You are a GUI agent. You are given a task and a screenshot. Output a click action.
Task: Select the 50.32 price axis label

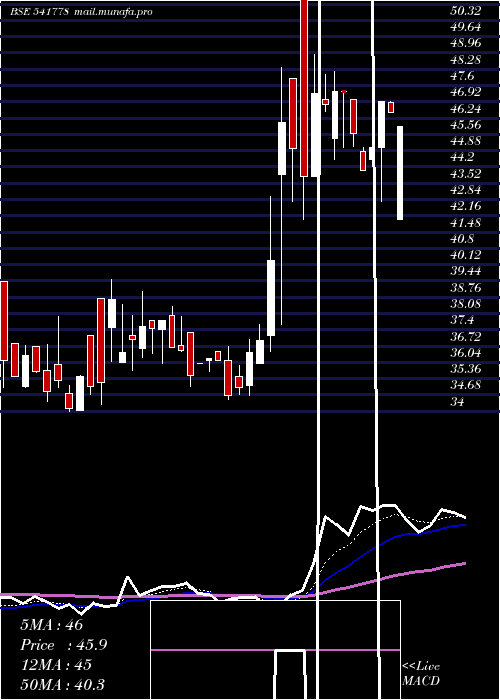pos(466,12)
